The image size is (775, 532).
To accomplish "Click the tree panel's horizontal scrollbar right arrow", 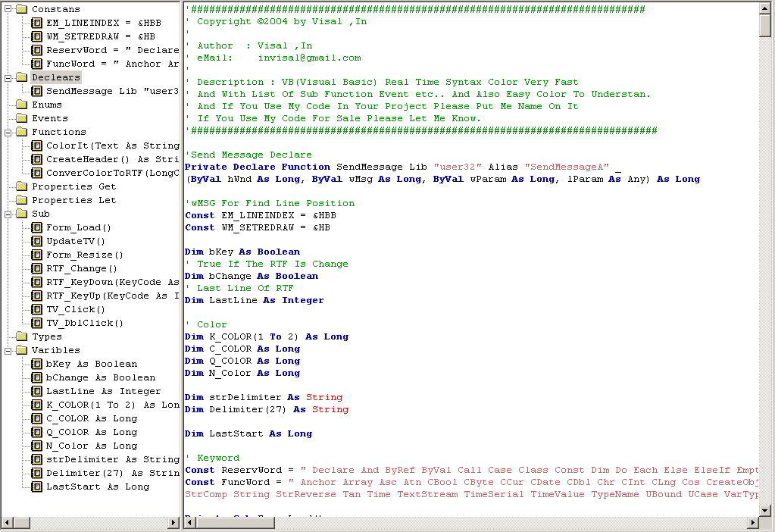I will click(x=173, y=523).
